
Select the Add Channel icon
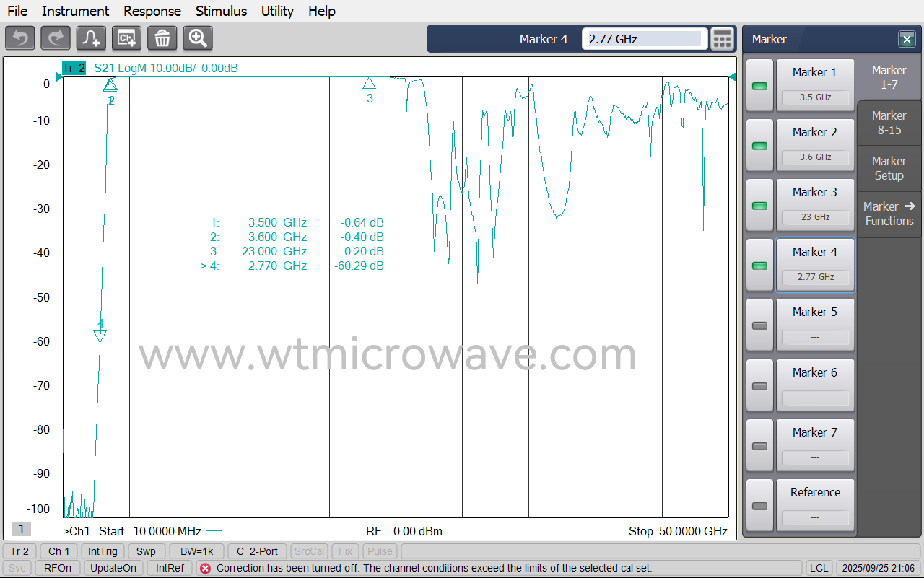[126, 38]
